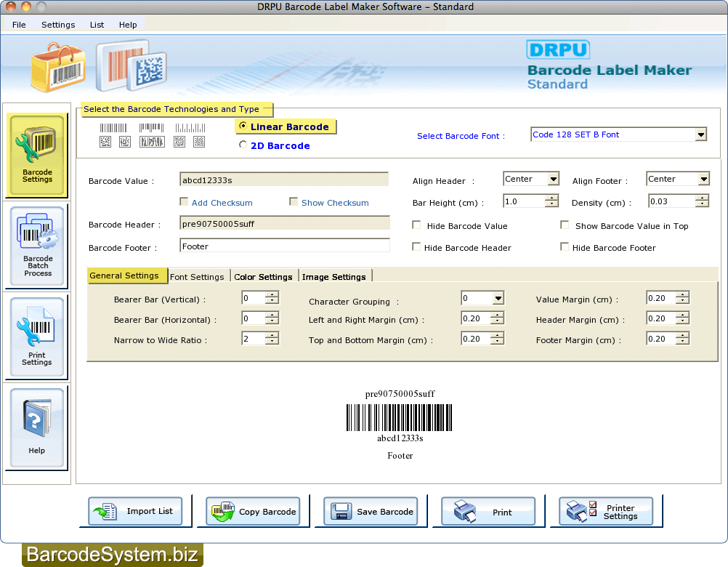This screenshot has height=567, width=728.
Task: Adjust the Bar Height stepper
Action: pyautogui.click(x=551, y=201)
